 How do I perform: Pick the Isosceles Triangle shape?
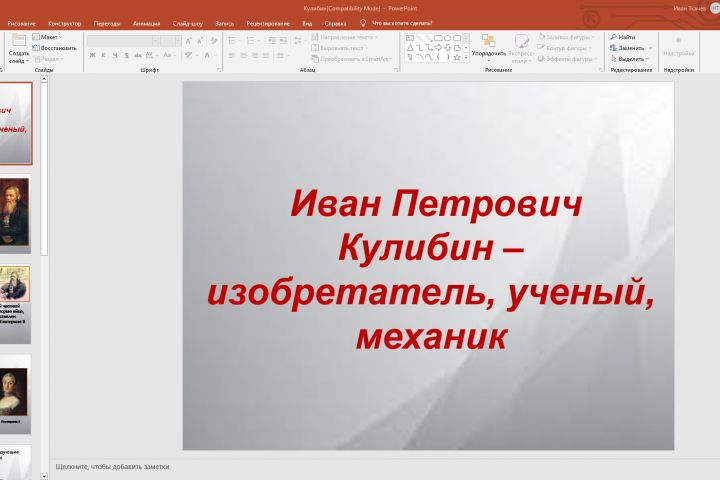(x=410, y=48)
